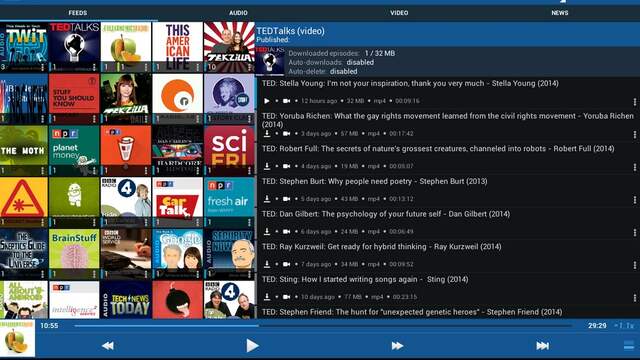Open Stuff You Should Know feed
The height and width of the screenshot is (360, 640).
(x=74, y=98)
